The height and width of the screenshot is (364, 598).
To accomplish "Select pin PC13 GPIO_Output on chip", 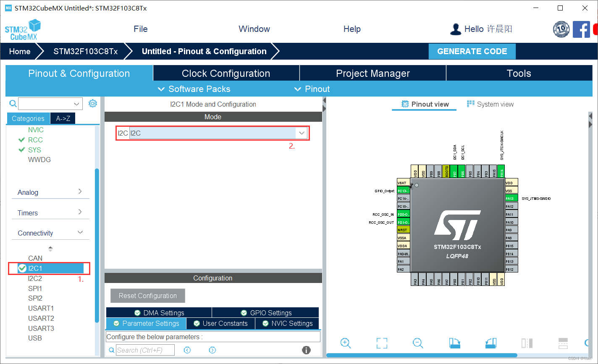I will (403, 191).
